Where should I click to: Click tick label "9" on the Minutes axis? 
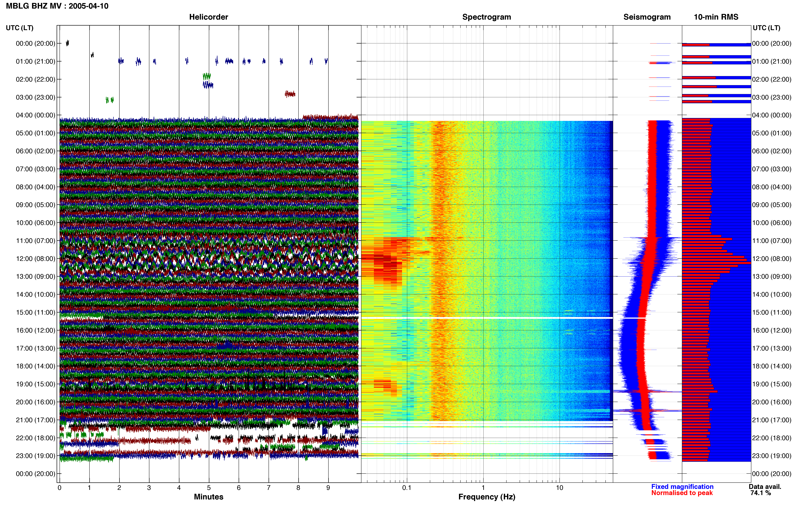point(328,488)
